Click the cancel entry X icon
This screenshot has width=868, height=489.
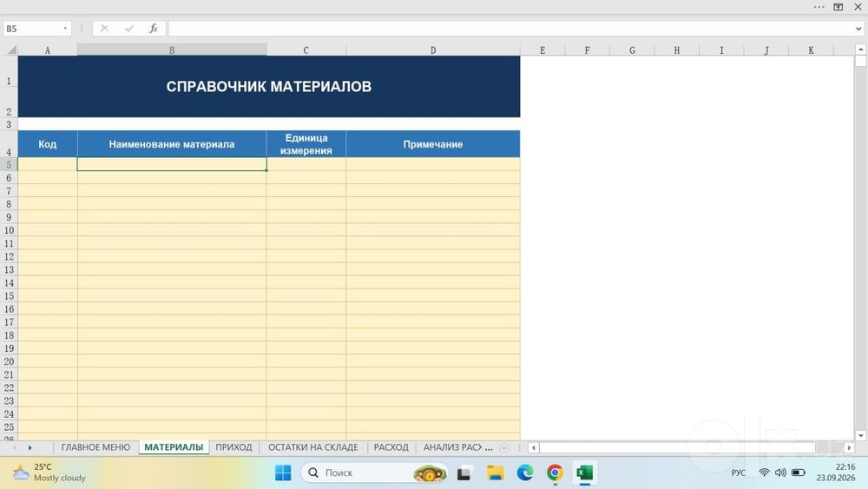point(104,29)
